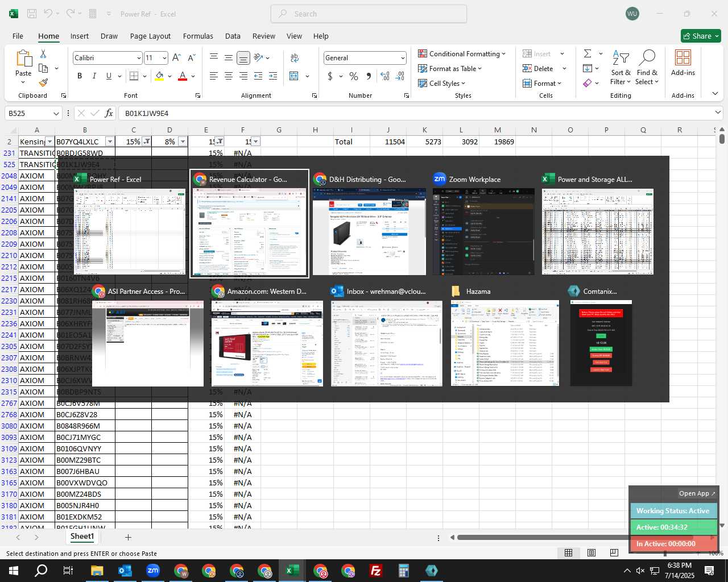Click the Format Painter brush icon
Screen dimensions: 728x582
(x=43, y=82)
